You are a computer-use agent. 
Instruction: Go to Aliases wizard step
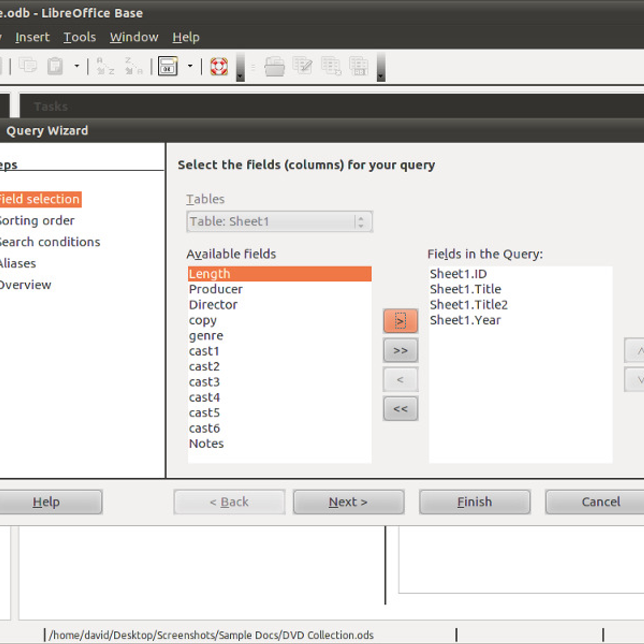tap(18, 264)
